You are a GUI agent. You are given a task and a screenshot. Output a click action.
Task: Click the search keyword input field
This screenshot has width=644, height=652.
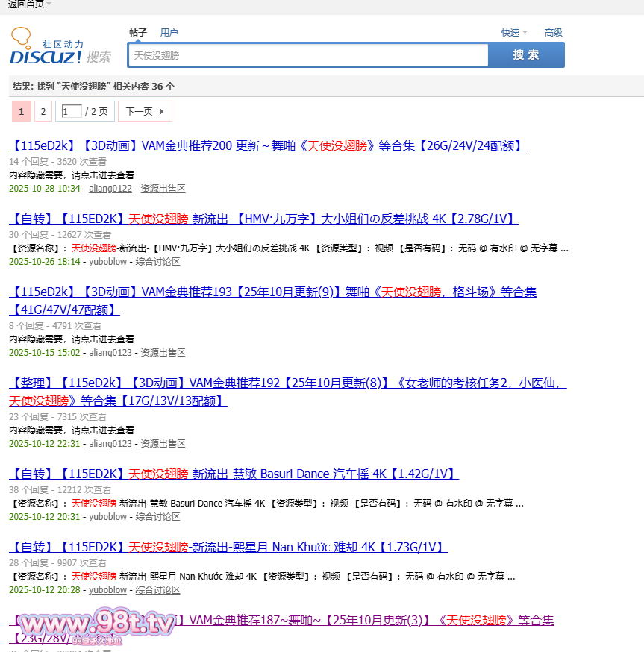(308, 55)
